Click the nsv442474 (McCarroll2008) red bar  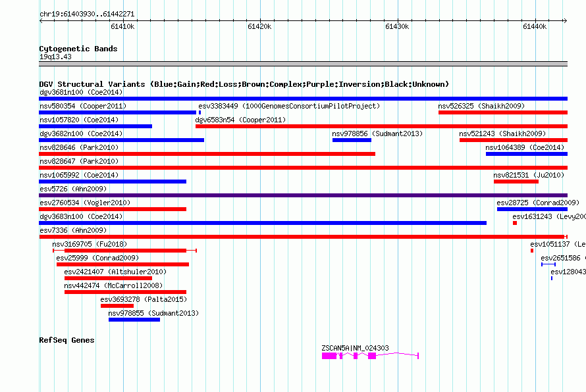[x=125, y=292]
